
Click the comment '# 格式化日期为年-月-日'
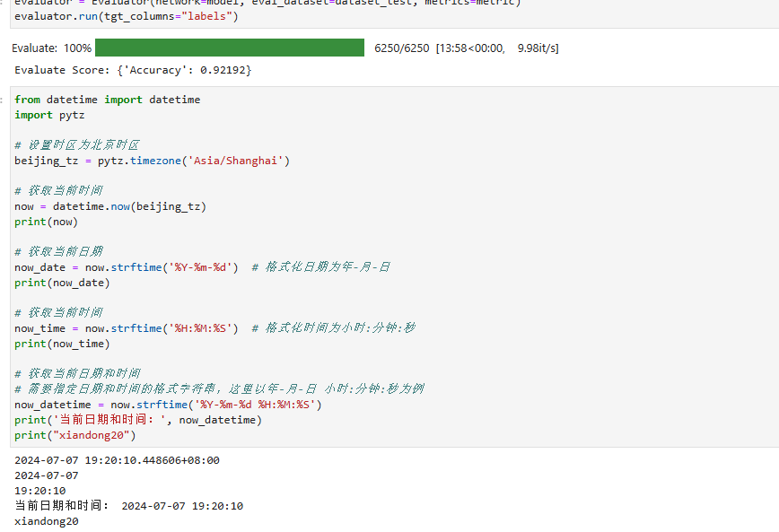coord(321,267)
